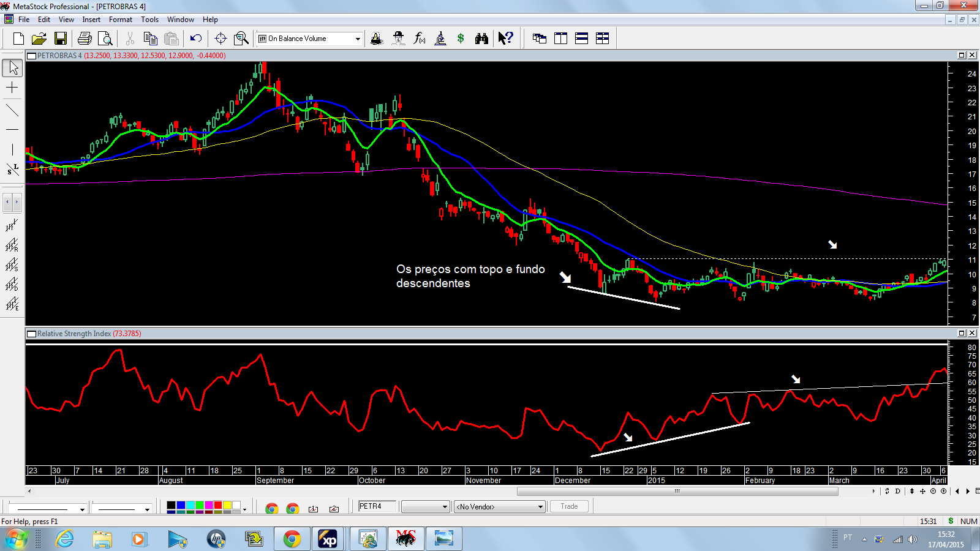The image size is (980, 551).
Task: Click the green dollar sign toolbar icon
Action: [x=461, y=39]
